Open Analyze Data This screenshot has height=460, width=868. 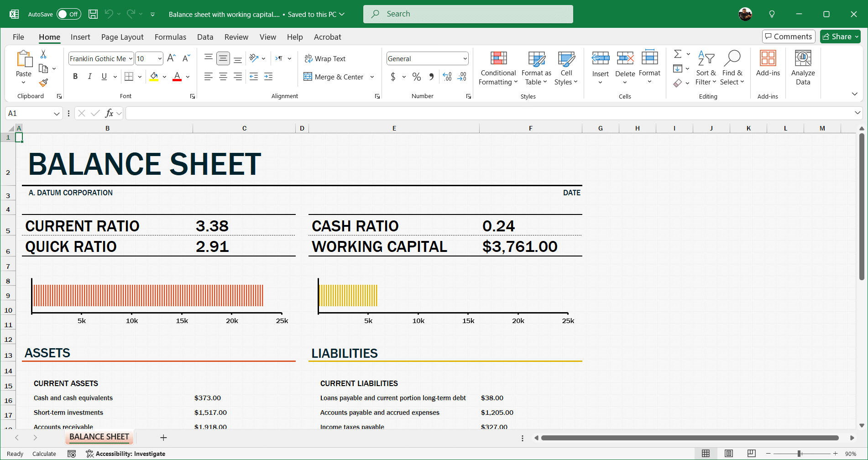coord(803,68)
